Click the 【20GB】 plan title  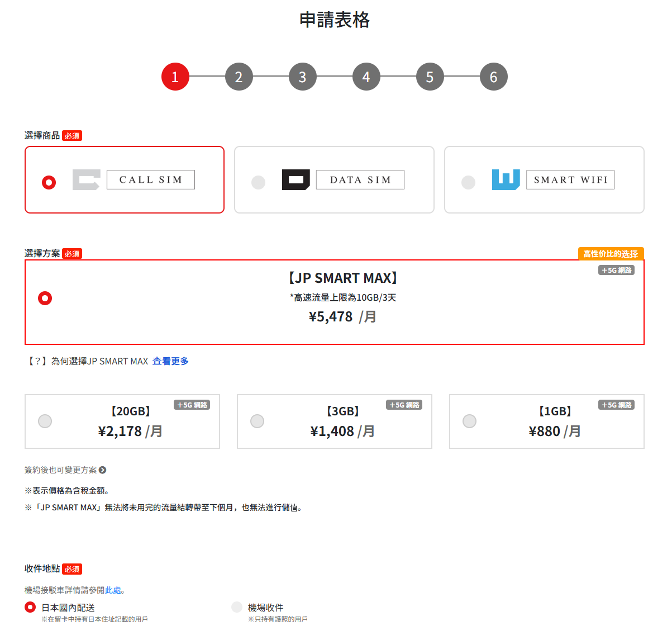[x=130, y=411]
